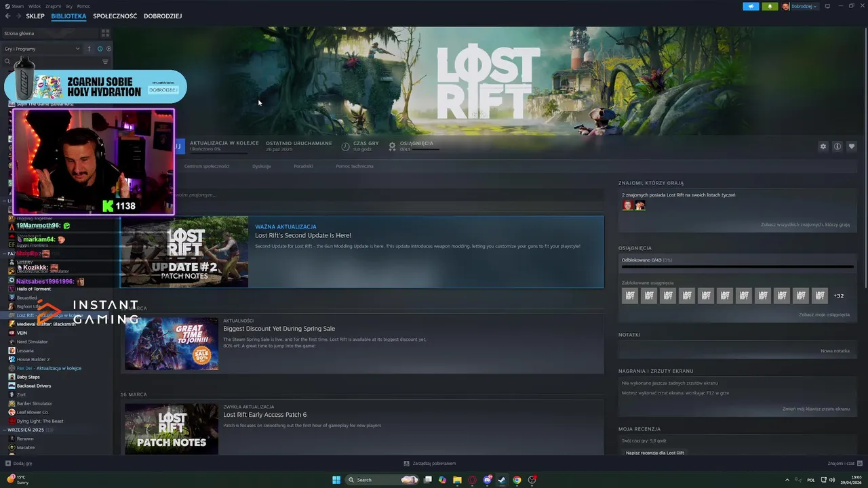
Task: Open Lost Rift Early Access Patch 6 thumbnail
Action: 172,429
